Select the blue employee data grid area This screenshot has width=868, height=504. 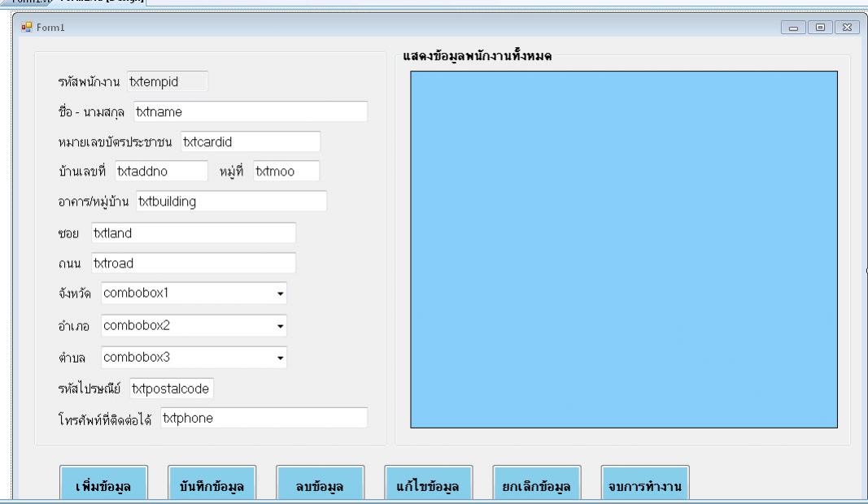(x=624, y=250)
